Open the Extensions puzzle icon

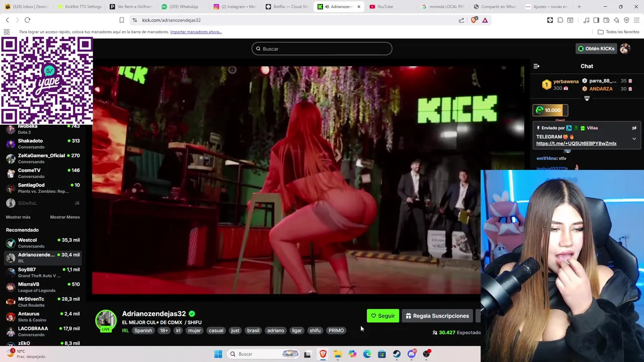point(560,20)
